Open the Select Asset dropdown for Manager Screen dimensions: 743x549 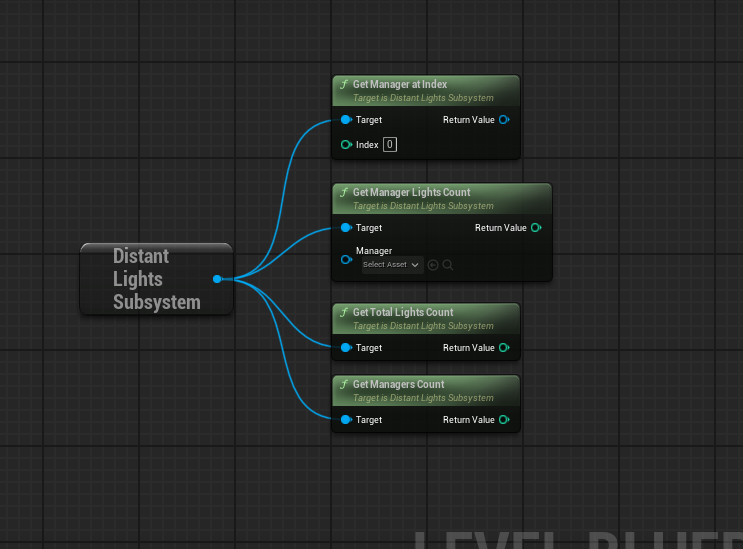pyautogui.click(x=392, y=265)
